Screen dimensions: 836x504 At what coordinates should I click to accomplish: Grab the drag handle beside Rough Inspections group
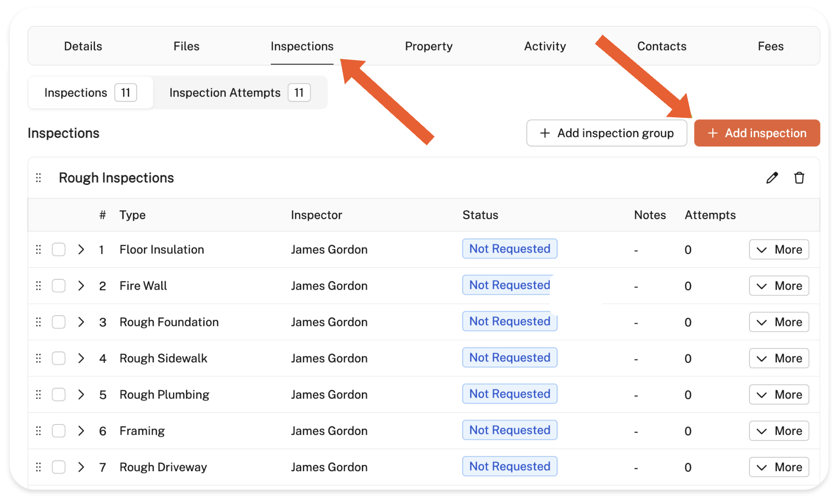(x=39, y=178)
